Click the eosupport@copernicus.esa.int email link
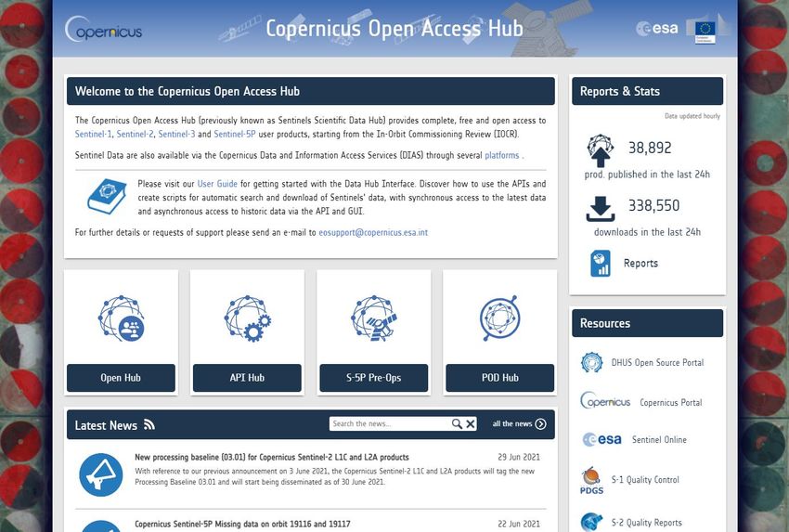The width and height of the screenshot is (789, 532). (373, 232)
